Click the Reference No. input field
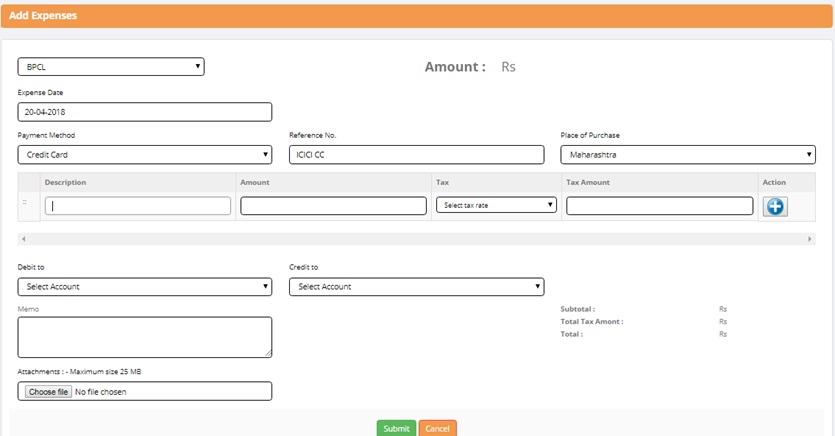The width and height of the screenshot is (835, 436). 416,155
